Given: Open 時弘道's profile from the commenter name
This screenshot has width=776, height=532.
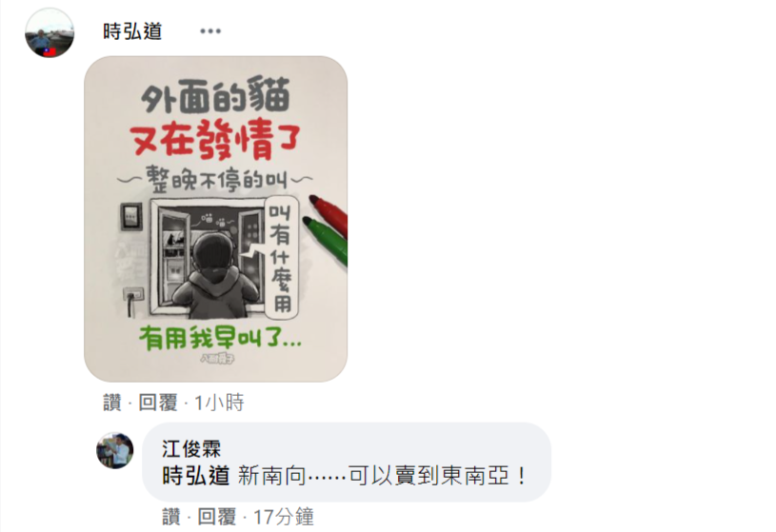Looking at the screenshot, I should pos(132,31).
